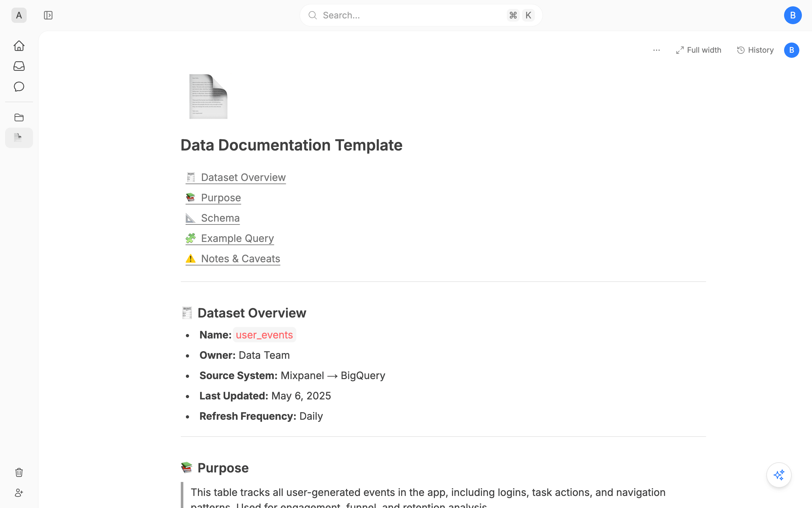Image resolution: width=812 pixels, height=508 pixels.
Task: Open the blue B profile avatar
Action: [x=793, y=15]
